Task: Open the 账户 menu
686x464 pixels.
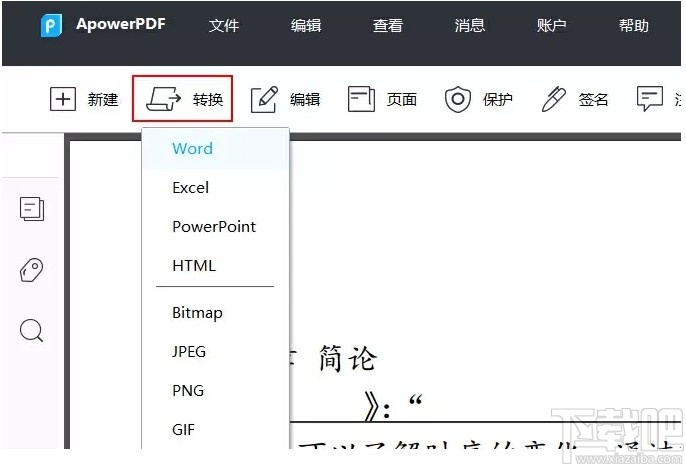Action: 551,25
